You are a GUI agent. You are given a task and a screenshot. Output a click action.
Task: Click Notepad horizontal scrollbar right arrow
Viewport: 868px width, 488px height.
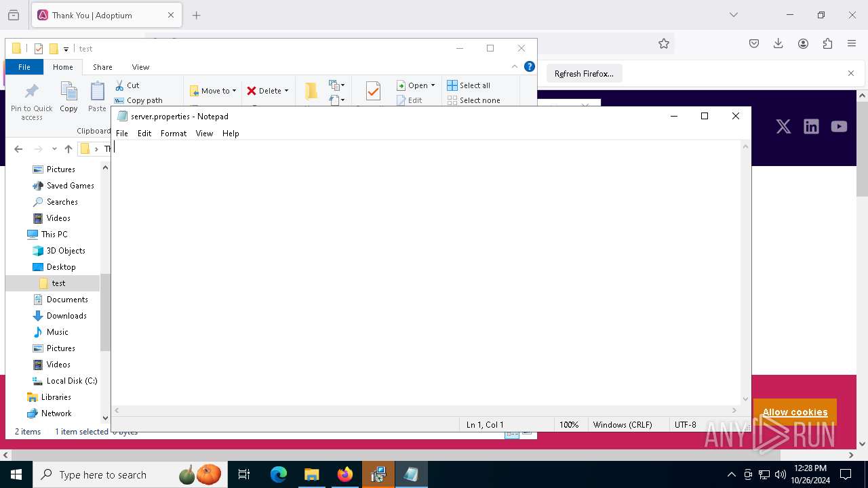[x=734, y=410]
